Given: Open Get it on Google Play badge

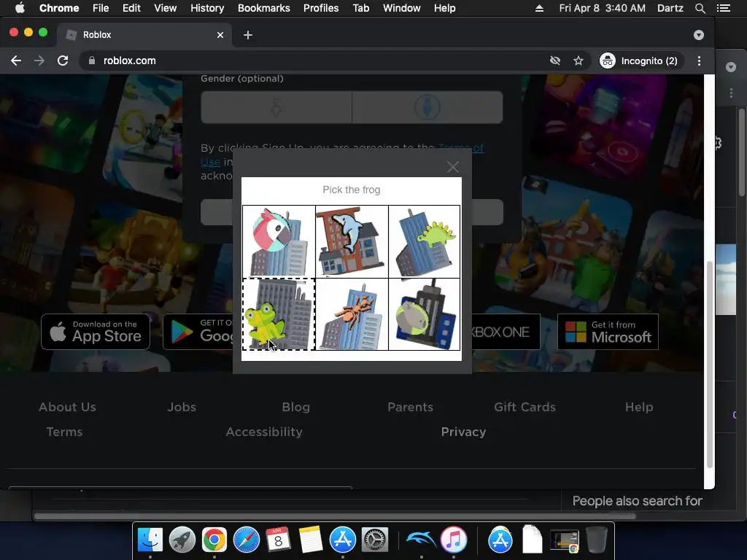Looking at the screenshot, I should click(198, 332).
